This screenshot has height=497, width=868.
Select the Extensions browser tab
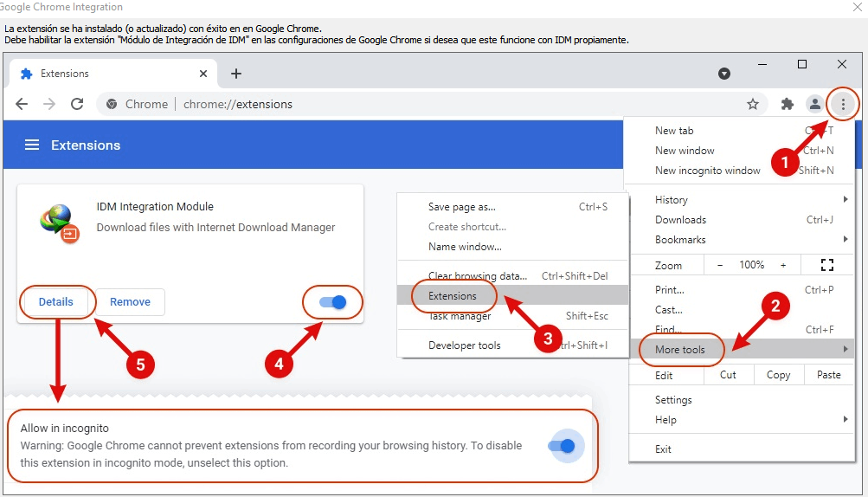(x=113, y=74)
